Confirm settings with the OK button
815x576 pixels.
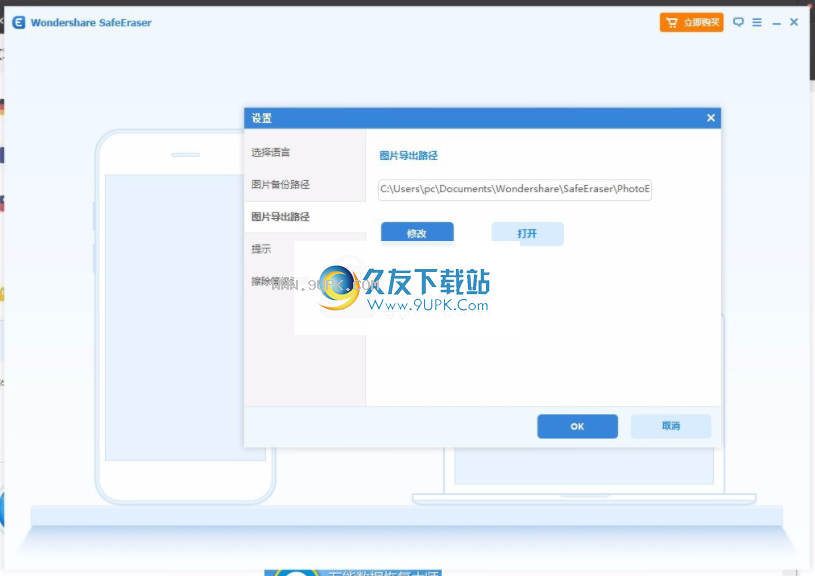pyautogui.click(x=577, y=426)
